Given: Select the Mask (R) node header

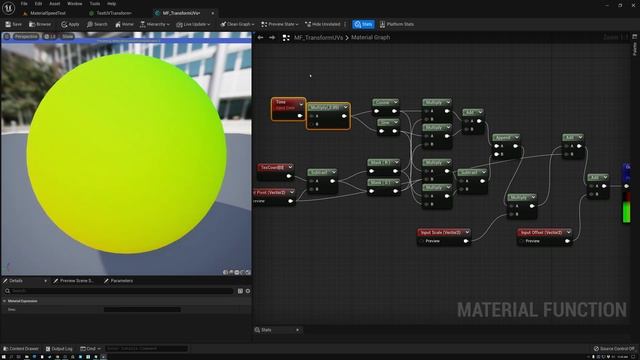Looking at the screenshot, I should pyautogui.click(x=383, y=162).
